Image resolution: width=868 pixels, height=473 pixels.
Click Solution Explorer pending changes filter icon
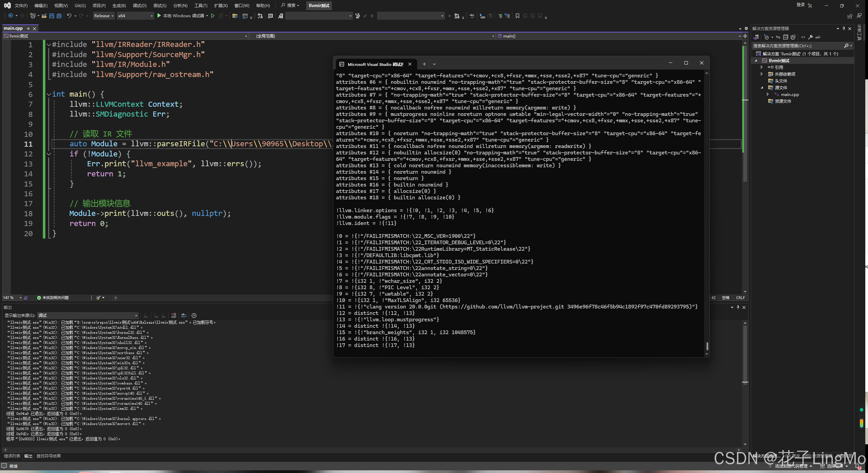(766, 37)
